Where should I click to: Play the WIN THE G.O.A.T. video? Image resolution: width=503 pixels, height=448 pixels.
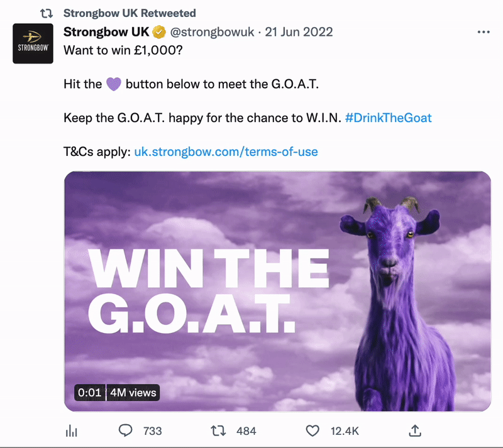click(277, 291)
